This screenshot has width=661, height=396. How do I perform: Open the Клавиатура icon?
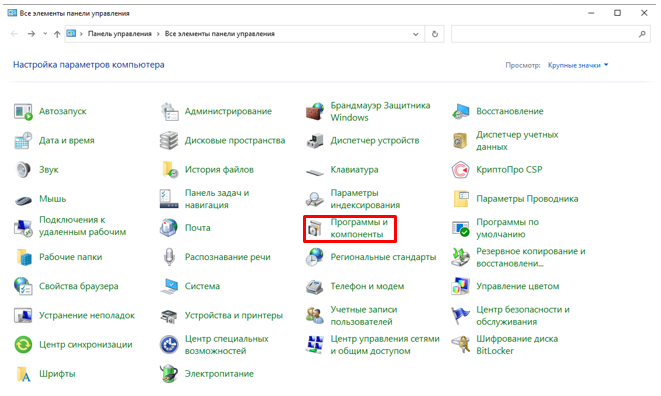click(x=315, y=172)
